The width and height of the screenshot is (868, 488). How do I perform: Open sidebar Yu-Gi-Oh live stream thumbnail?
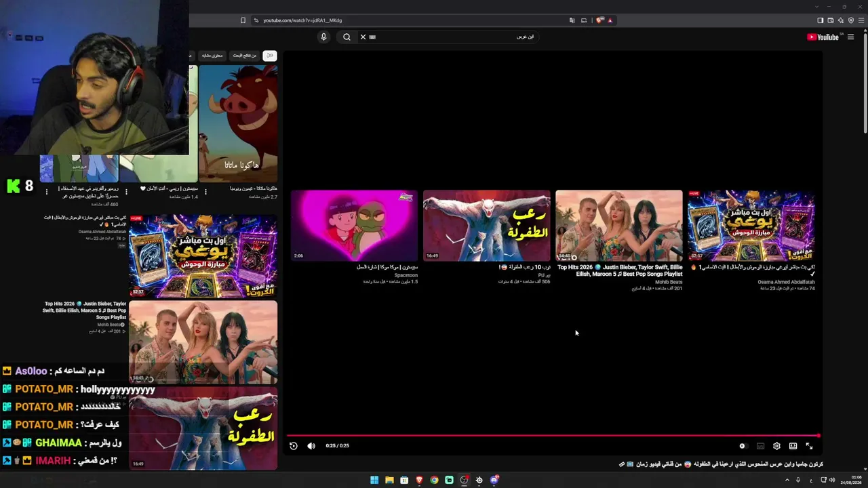coord(203,256)
